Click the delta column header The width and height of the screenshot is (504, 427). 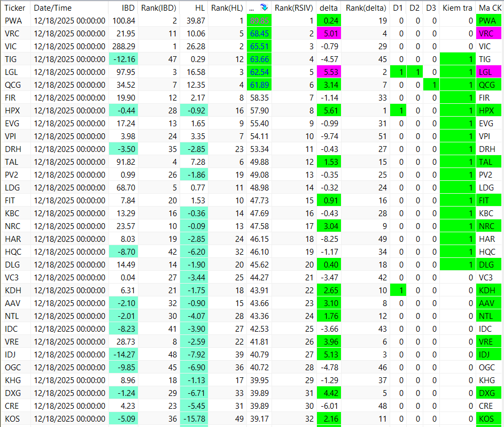pyautogui.click(x=329, y=7)
